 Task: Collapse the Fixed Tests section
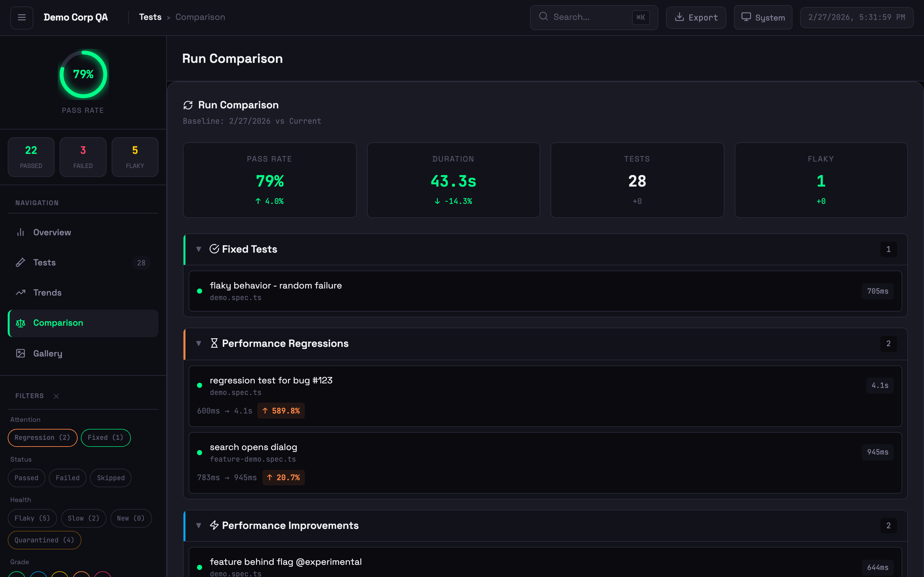coord(199,249)
